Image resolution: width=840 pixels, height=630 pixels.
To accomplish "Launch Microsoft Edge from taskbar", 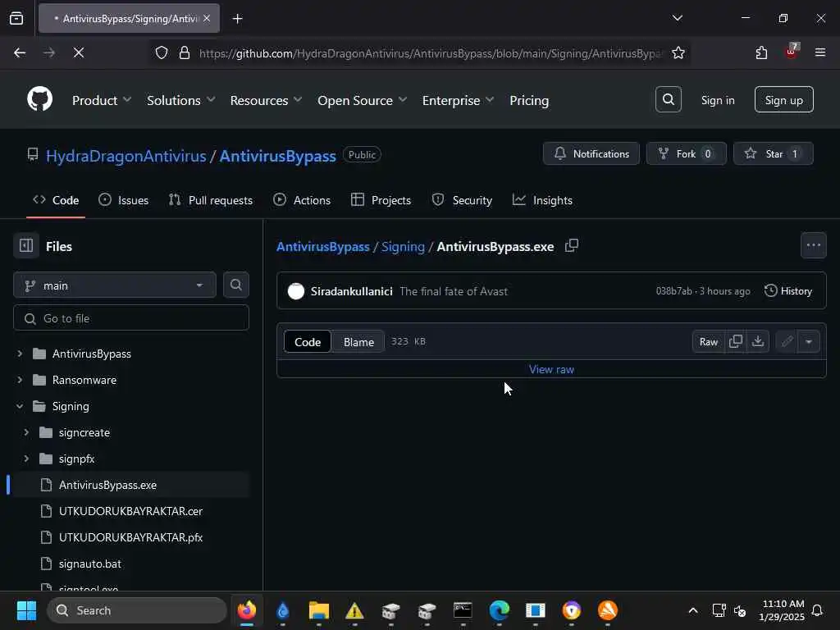I will [499, 610].
